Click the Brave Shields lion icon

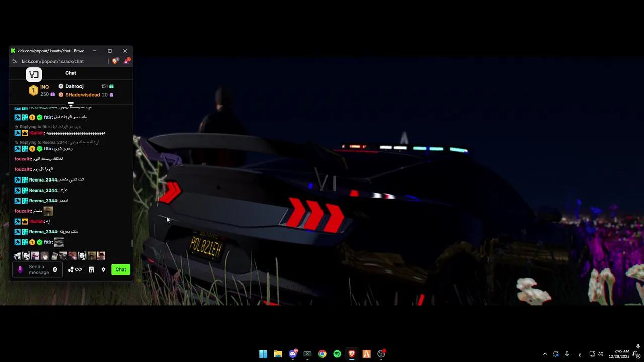tap(115, 61)
